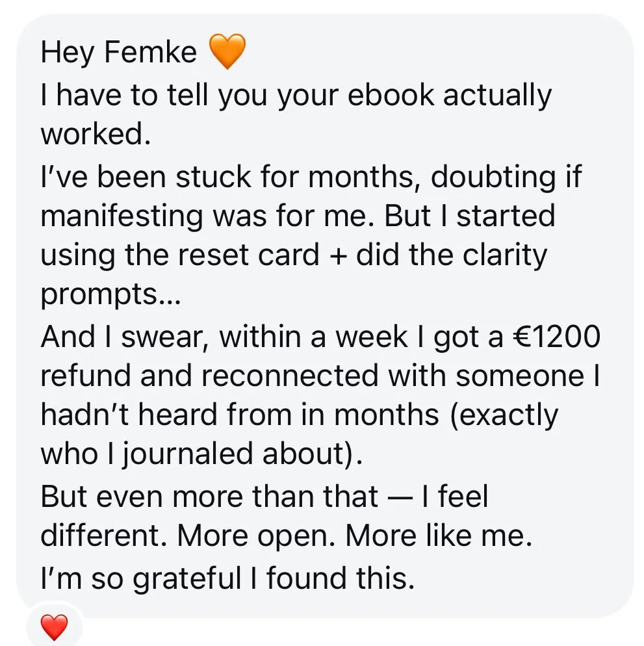Click the word "worked." on the third line

92,134
